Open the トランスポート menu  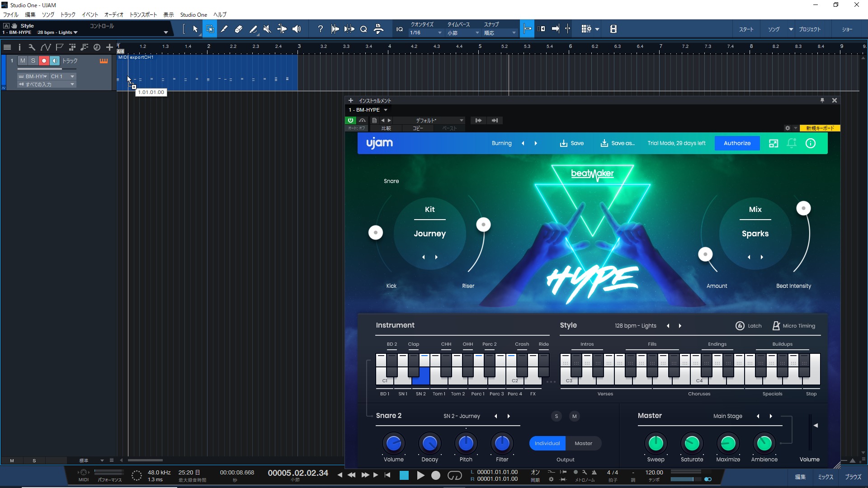(x=143, y=14)
